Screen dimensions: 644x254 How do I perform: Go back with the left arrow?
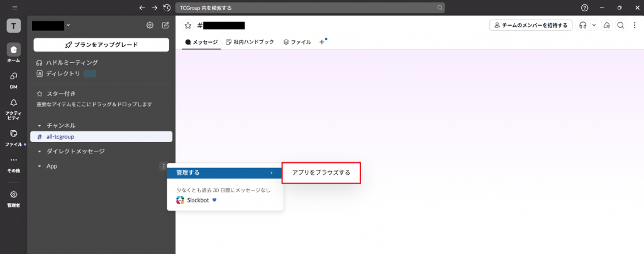(x=142, y=8)
